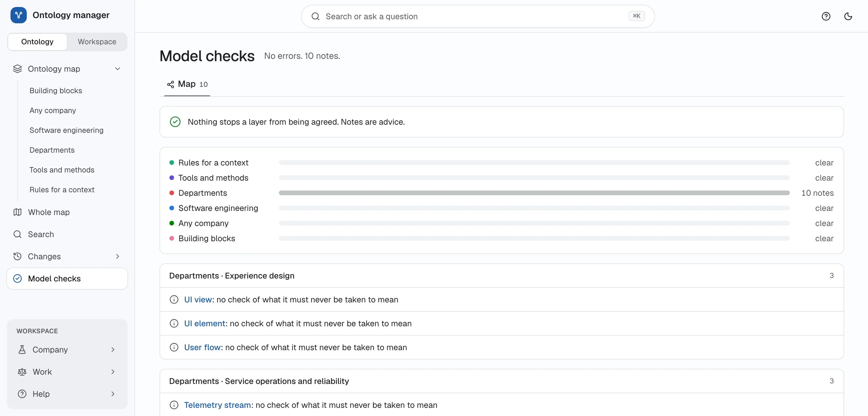Click the Departments 10 notes progress bar

click(x=534, y=193)
